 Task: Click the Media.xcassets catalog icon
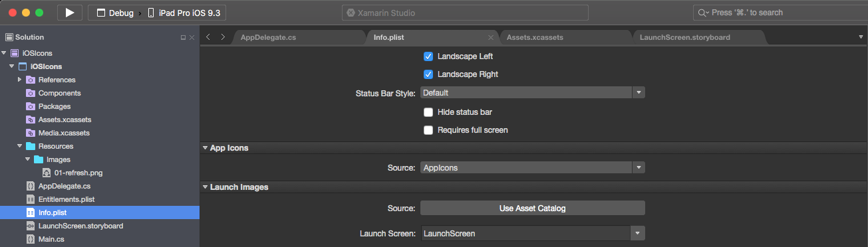(31, 133)
